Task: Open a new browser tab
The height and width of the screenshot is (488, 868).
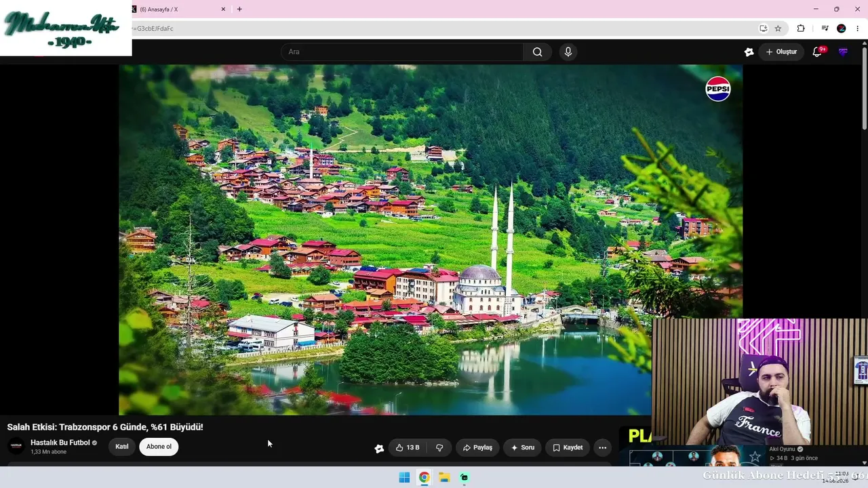Action: tap(239, 9)
